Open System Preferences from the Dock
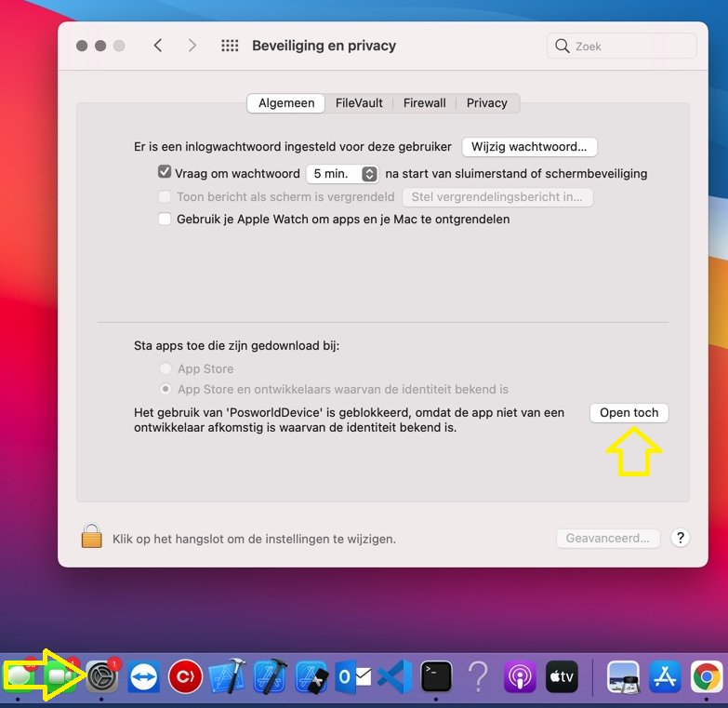 click(x=101, y=677)
